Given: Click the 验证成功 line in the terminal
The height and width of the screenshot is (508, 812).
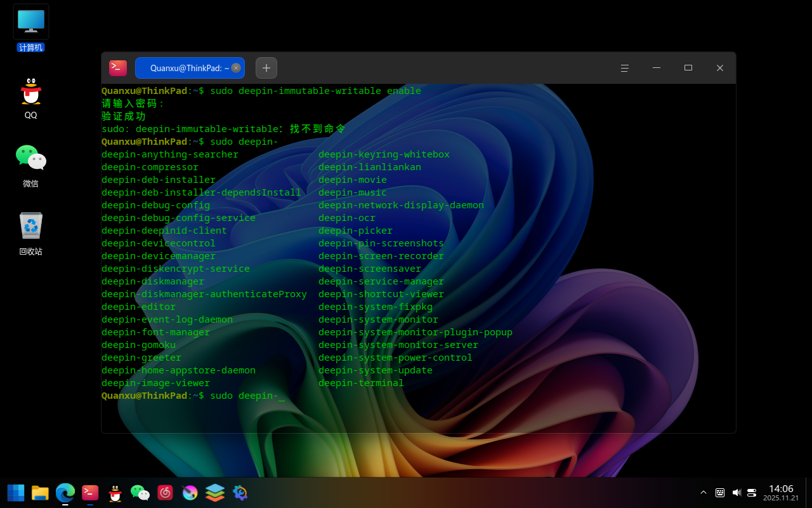Looking at the screenshot, I should [124, 116].
